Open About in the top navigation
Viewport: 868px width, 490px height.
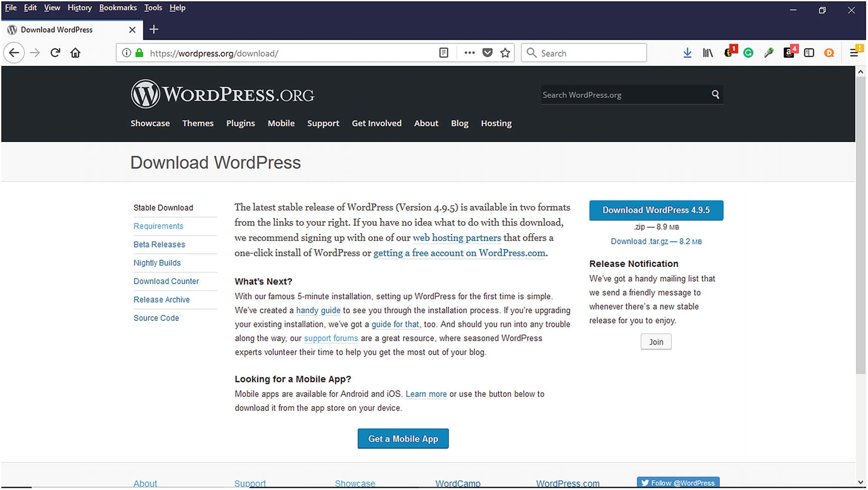(426, 123)
